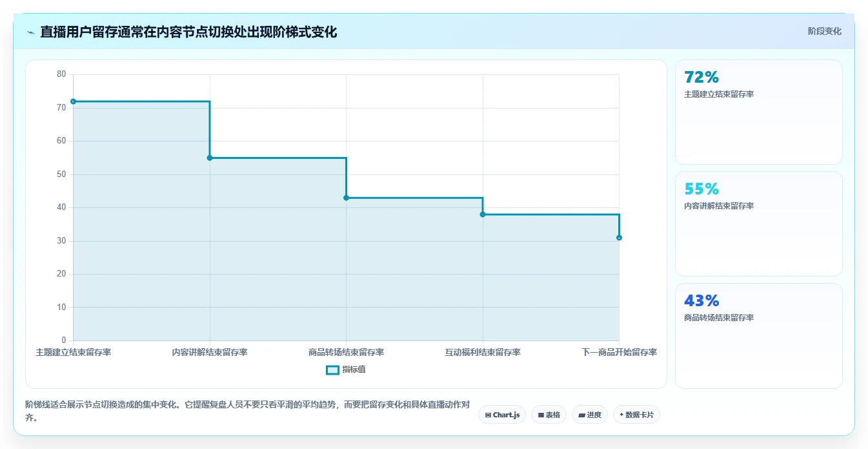The image size is (868, 449).
Task: Click y-axis tick label 40
Action: click(x=61, y=207)
